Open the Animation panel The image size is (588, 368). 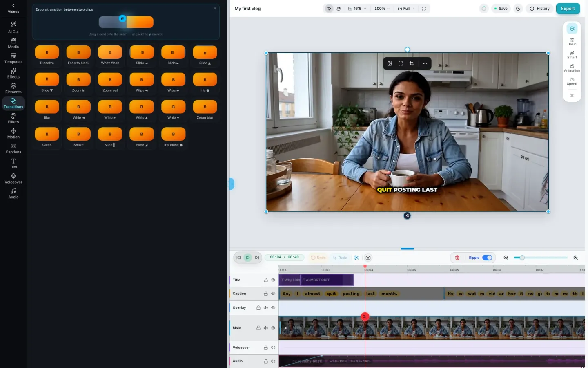[572, 68]
